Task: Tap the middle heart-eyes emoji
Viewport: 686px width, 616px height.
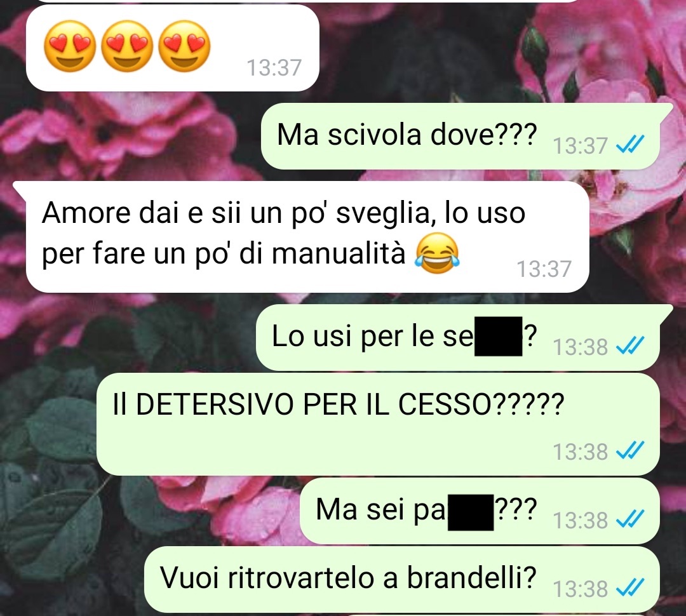Action: [127, 46]
